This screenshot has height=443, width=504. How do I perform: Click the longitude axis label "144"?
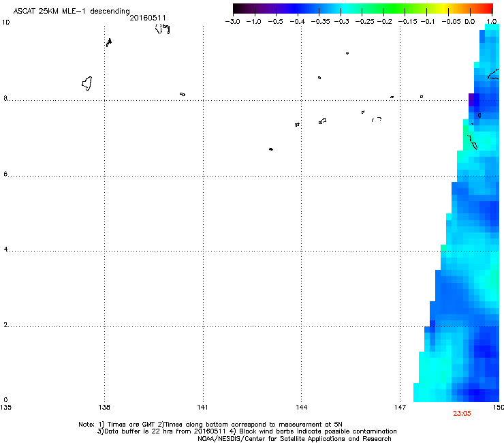(301, 408)
